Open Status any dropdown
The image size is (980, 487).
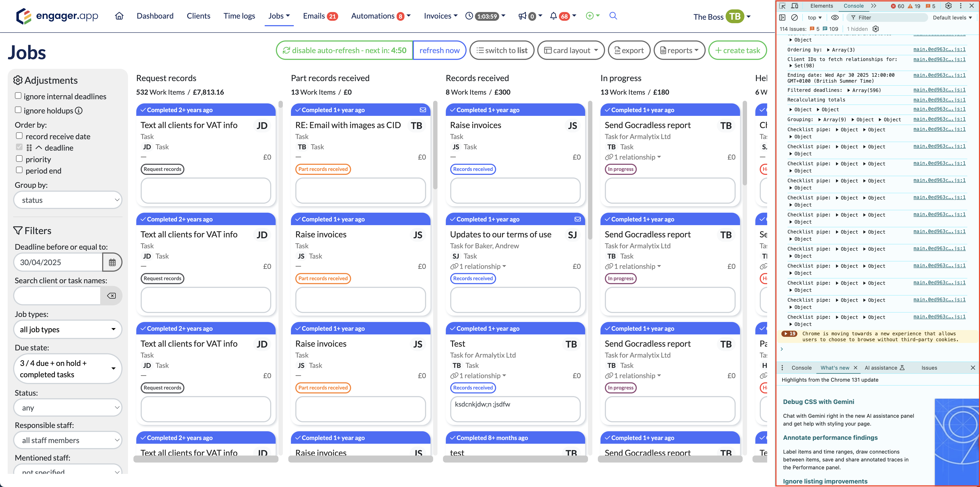pos(68,407)
